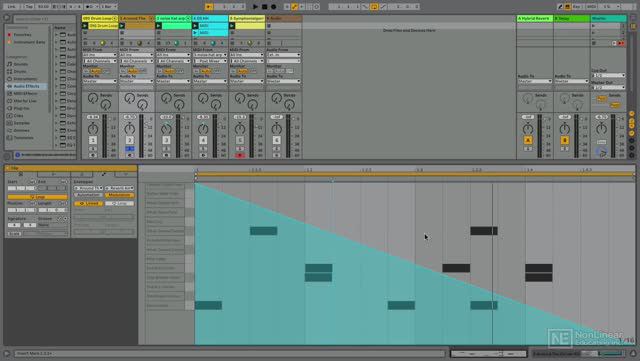The height and width of the screenshot is (361, 640).
Task: Select the Instruments browser category
Action: pos(25,79)
